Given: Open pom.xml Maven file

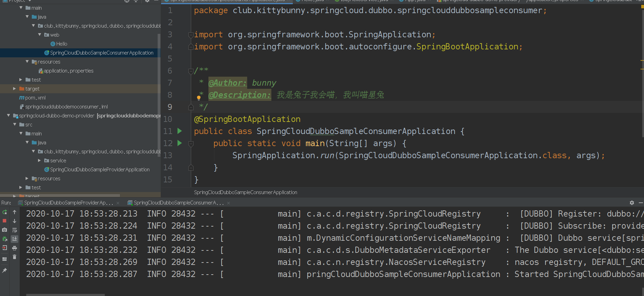Looking at the screenshot, I should [35, 98].
